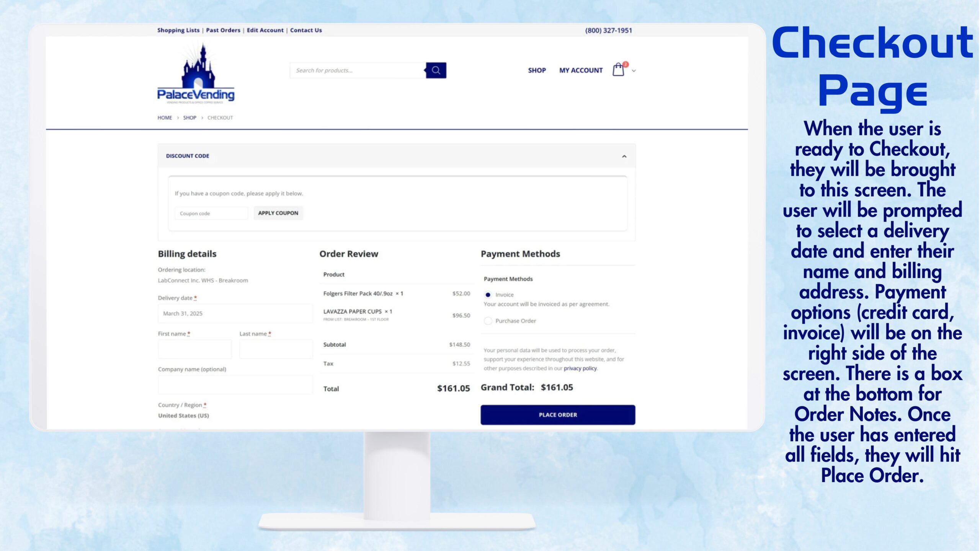Click the Coupon code field
Image resolution: width=980 pixels, height=551 pixels.
[211, 213]
